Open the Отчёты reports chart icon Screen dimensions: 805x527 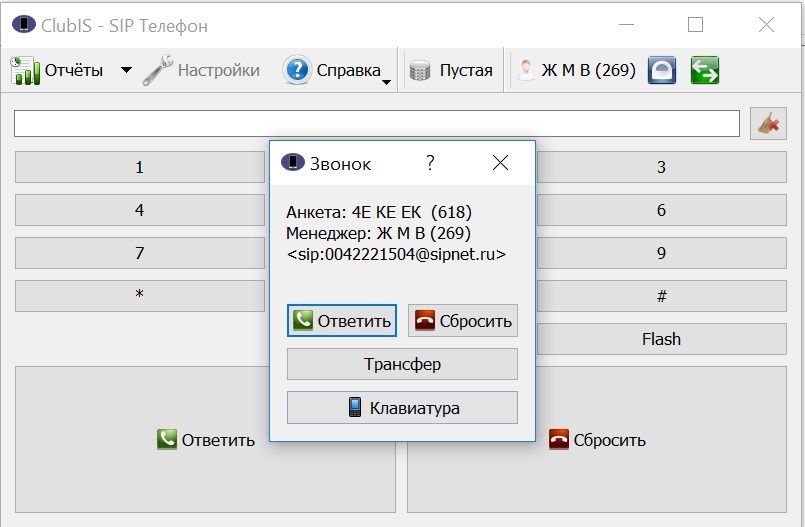(x=25, y=70)
